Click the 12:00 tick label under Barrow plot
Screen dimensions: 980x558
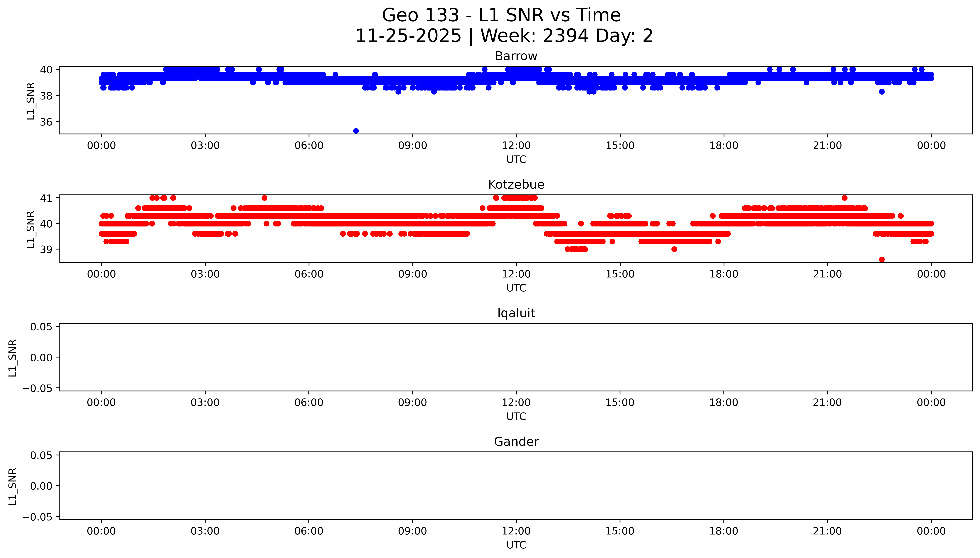tap(516, 146)
